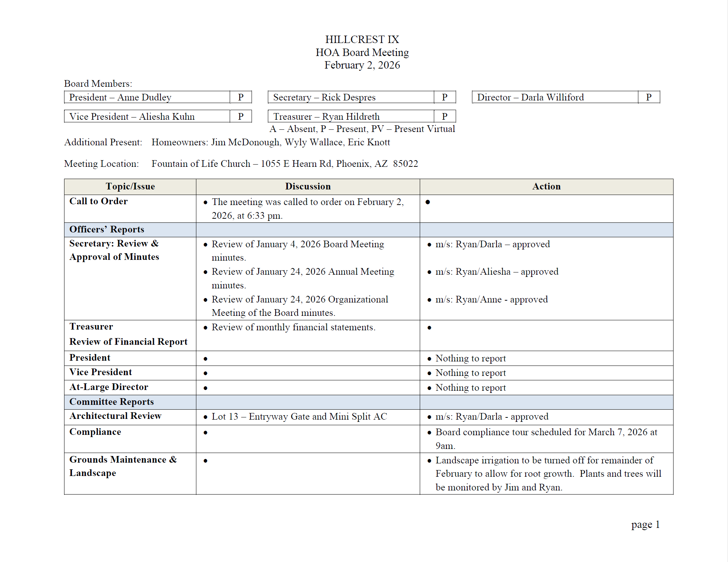Click the 'page 1' footer number
This screenshot has width=728, height=562.
coord(645,525)
